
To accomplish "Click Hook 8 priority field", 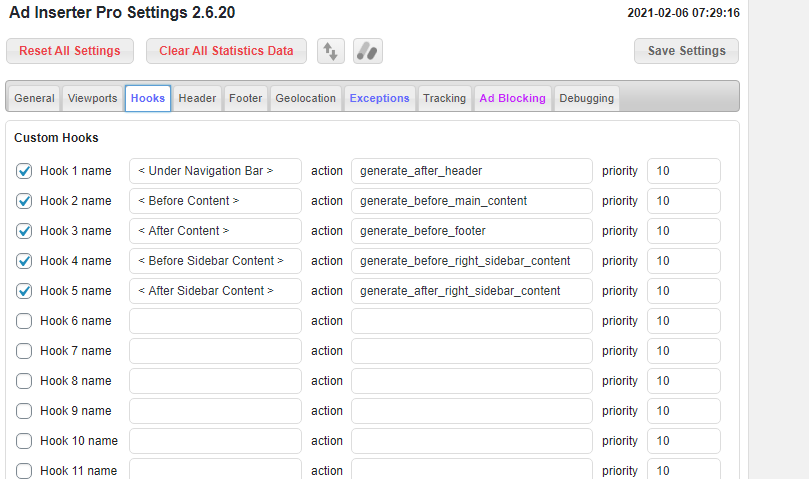I will click(684, 381).
